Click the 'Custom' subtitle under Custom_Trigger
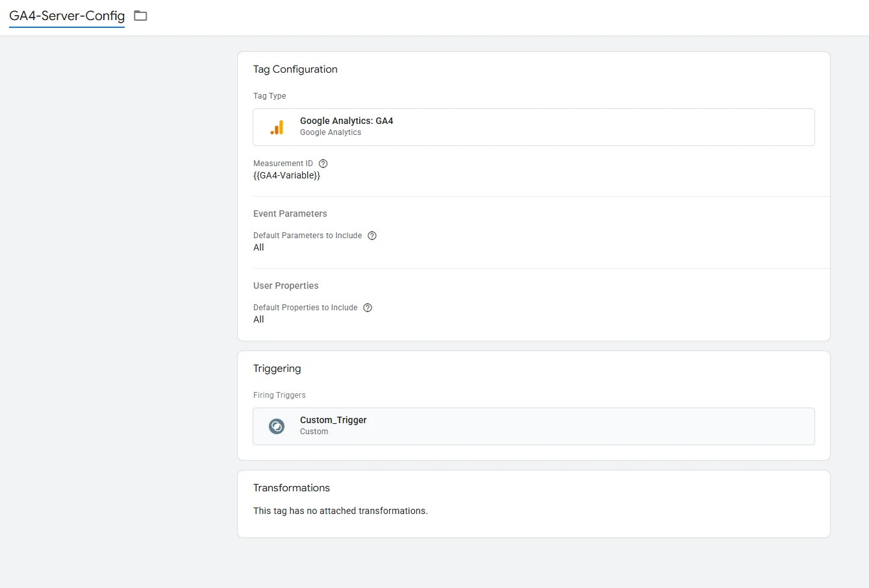This screenshot has width=869, height=588. click(x=314, y=432)
